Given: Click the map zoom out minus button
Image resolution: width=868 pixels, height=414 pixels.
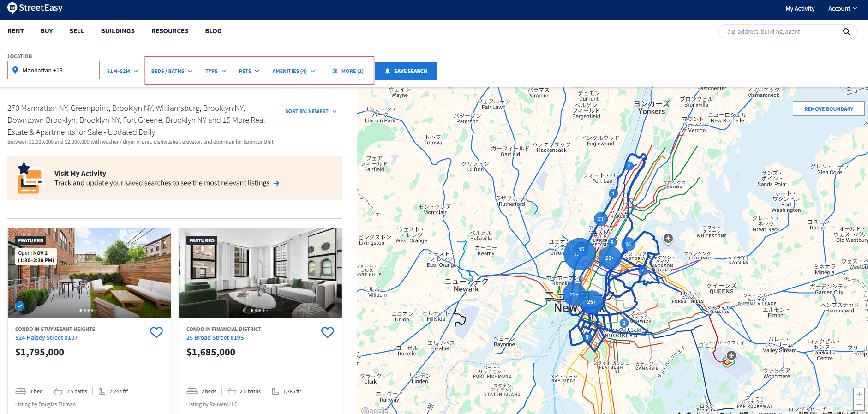Looking at the screenshot, I should (859, 405).
